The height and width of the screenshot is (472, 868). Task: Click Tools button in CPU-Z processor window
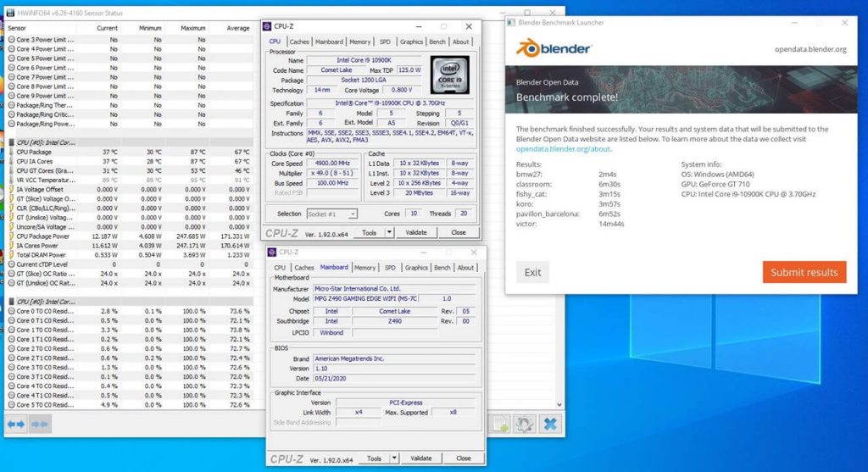click(x=370, y=232)
